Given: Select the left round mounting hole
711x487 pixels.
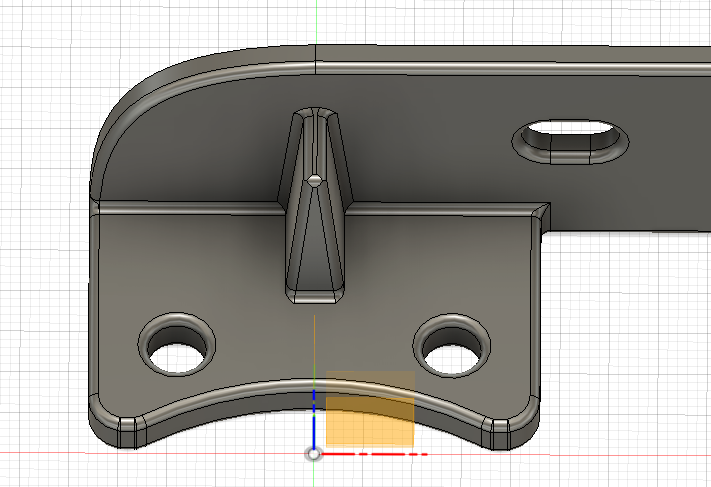Looking at the screenshot, I should 177,345.
